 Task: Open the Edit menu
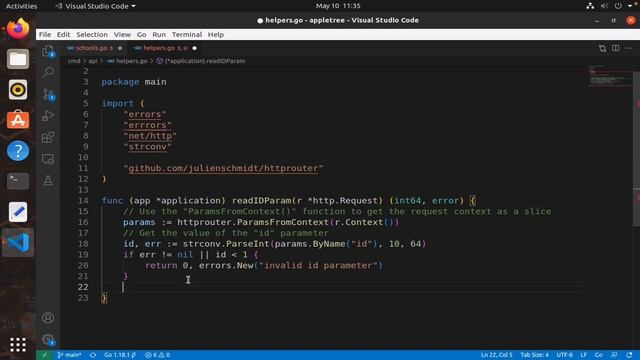[x=63, y=35]
